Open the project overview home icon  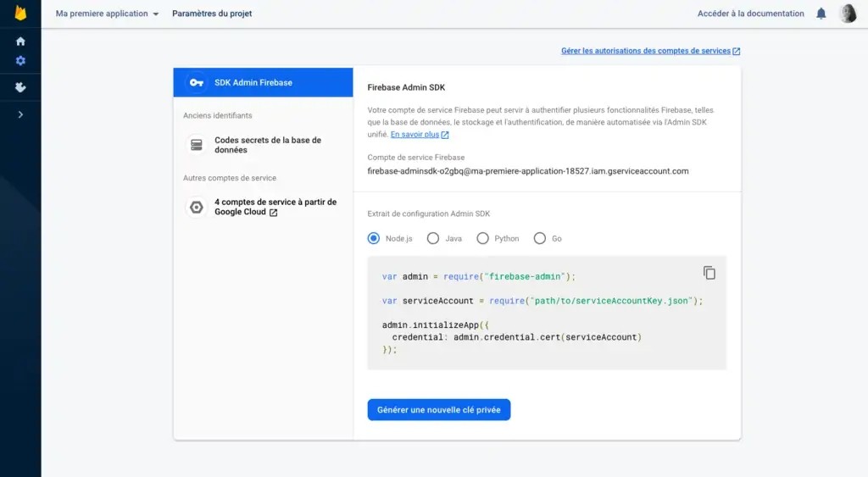pos(20,42)
